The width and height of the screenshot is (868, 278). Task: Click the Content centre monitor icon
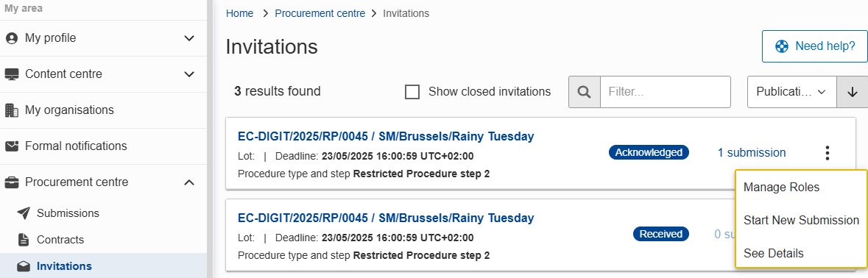(x=12, y=74)
